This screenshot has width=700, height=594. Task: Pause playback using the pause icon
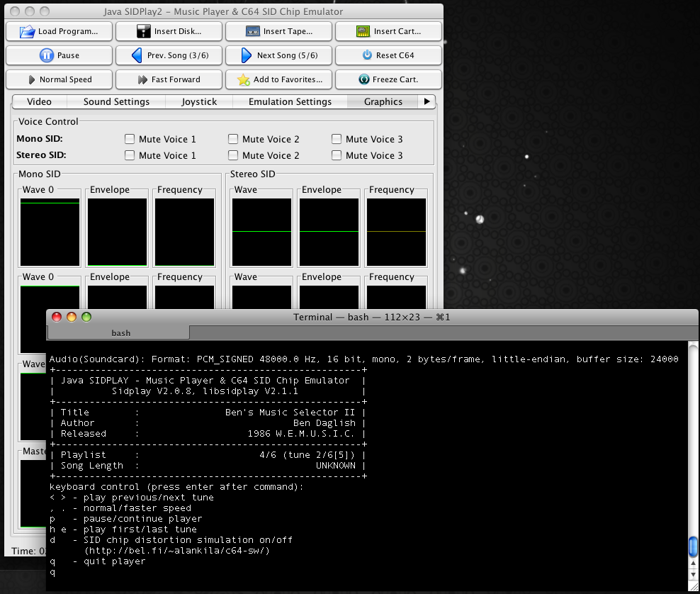[x=47, y=55]
